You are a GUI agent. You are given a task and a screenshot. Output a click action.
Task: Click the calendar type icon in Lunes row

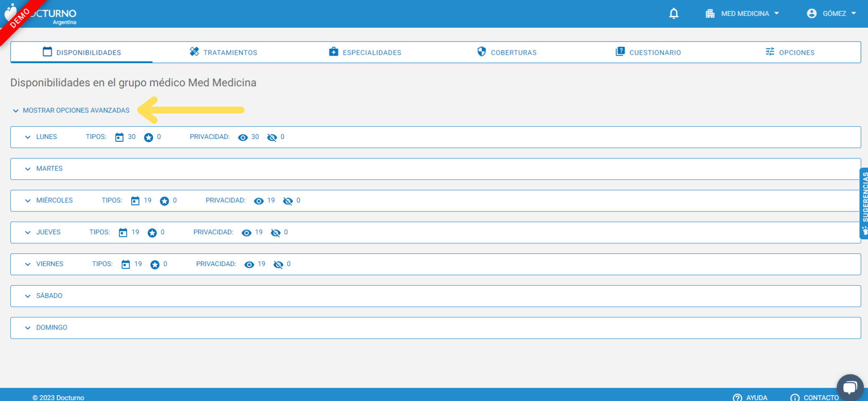(119, 137)
